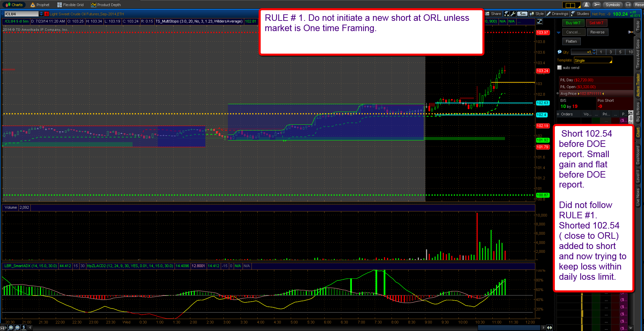Viewport: 644px width, 331px height.
Task: Open the 5m timeframe selector
Action: click(522, 14)
